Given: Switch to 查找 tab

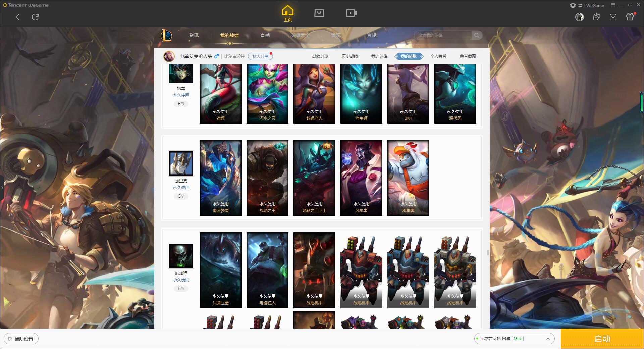Looking at the screenshot, I should (x=372, y=35).
